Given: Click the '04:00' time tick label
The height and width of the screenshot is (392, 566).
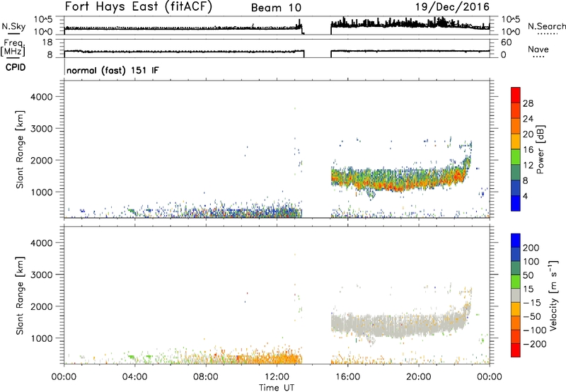Looking at the screenshot, I should point(134,377).
